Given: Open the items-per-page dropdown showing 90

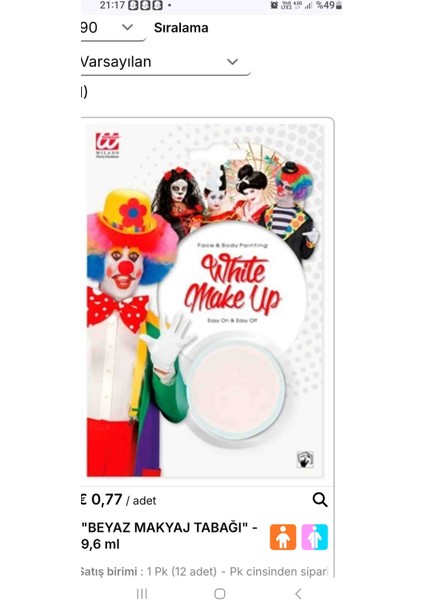Looking at the screenshot, I should click(113, 28).
